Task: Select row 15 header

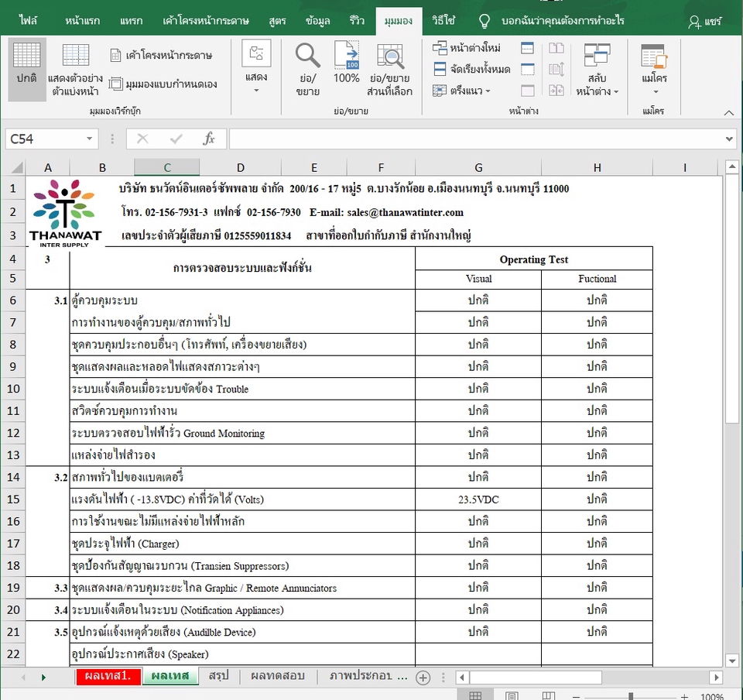Action: (x=13, y=499)
